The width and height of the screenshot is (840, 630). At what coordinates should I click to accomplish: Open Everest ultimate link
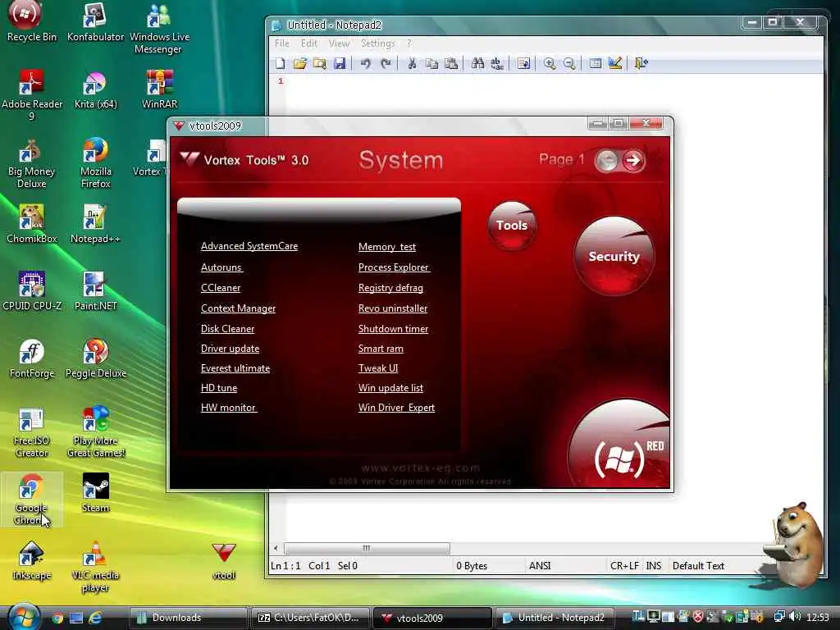(235, 368)
